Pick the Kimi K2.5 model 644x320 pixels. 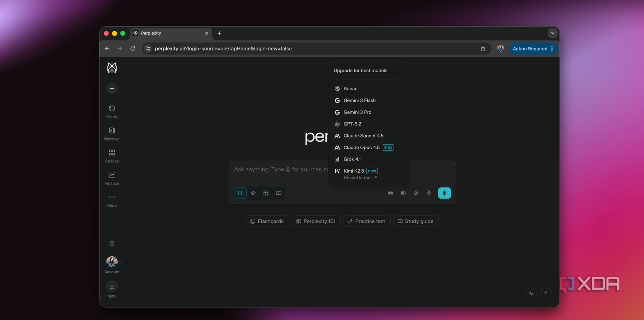pos(369,174)
